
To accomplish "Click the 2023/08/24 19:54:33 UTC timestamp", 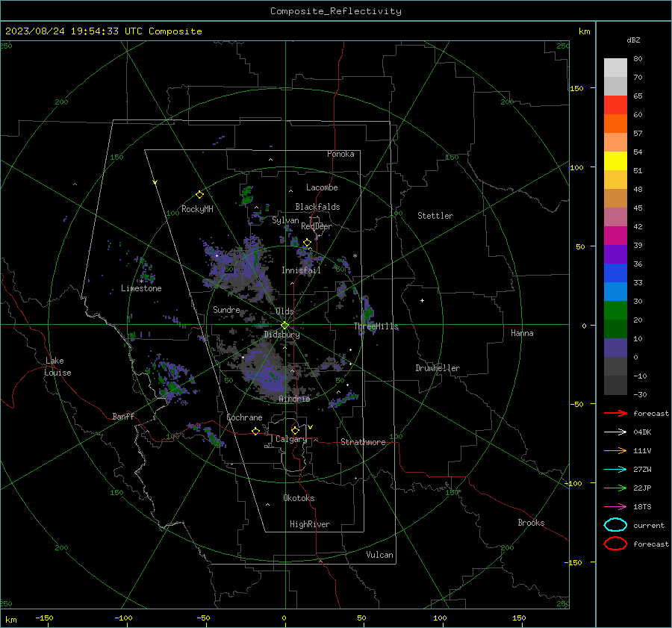I will tap(75, 31).
